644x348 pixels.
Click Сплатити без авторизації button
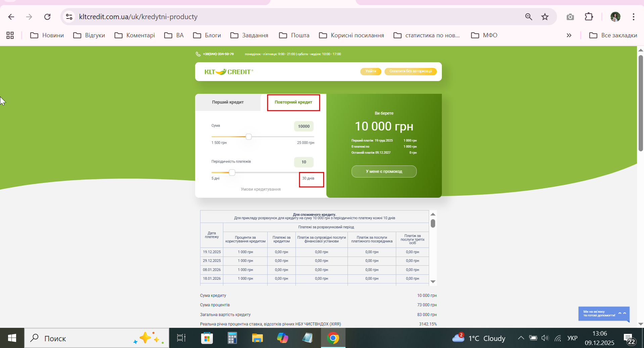(410, 71)
